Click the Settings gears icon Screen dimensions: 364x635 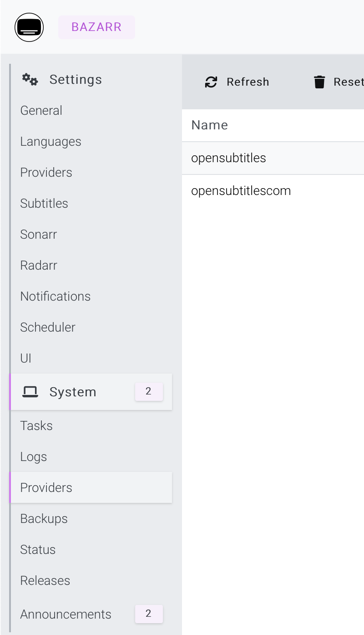click(30, 80)
